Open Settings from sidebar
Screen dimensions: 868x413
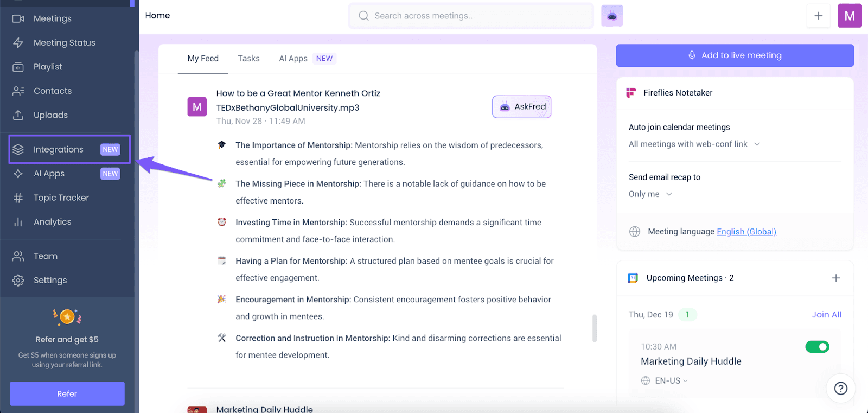(x=50, y=280)
